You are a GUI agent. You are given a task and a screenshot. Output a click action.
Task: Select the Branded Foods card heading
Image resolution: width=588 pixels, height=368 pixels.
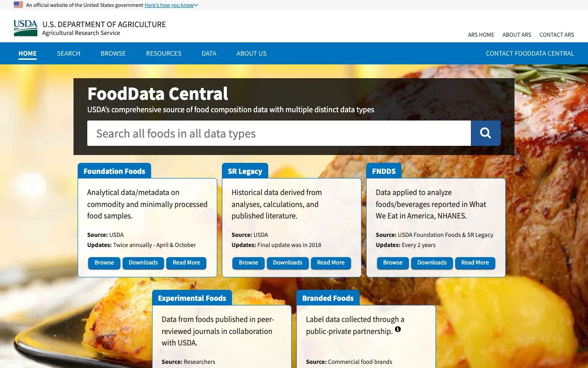click(x=328, y=298)
